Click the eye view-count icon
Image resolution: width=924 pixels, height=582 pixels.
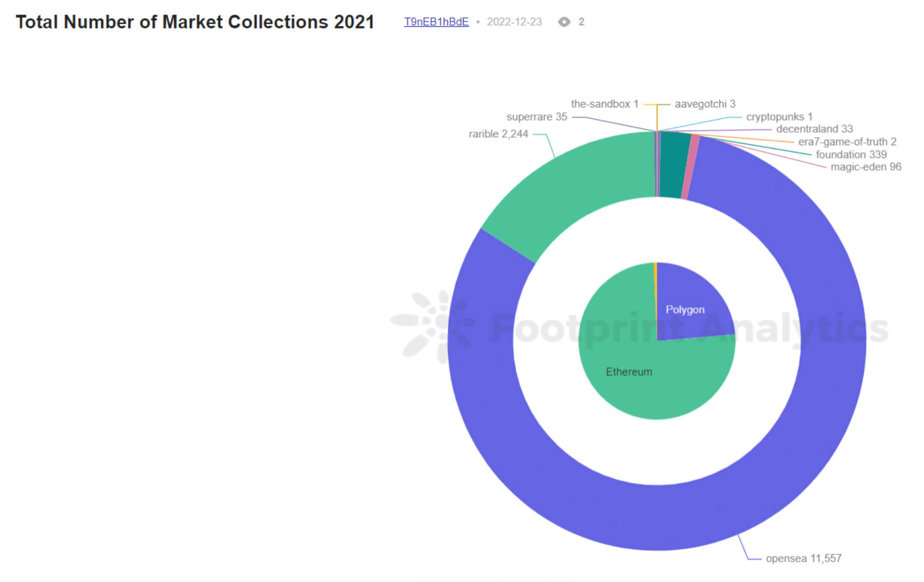pyautogui.click(x=565, y=22)
